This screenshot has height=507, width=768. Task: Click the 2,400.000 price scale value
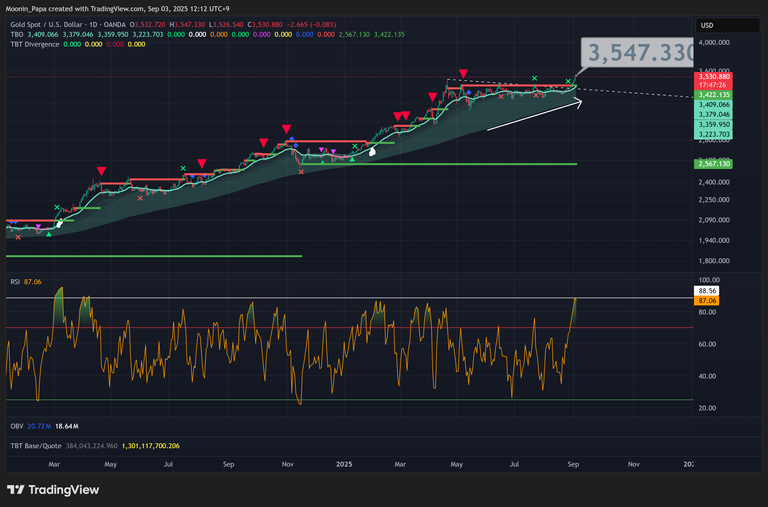coord(714,182)
